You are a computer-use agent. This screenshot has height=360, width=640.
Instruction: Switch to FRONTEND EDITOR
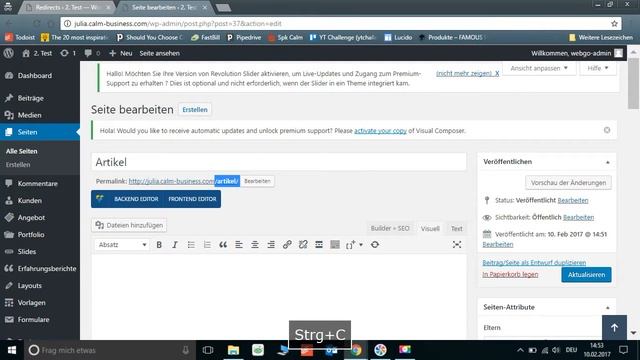[192, 199]
